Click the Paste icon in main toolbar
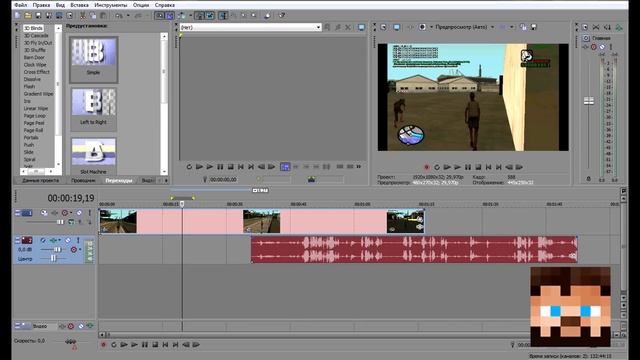640x360 pixels. (103, 16)
